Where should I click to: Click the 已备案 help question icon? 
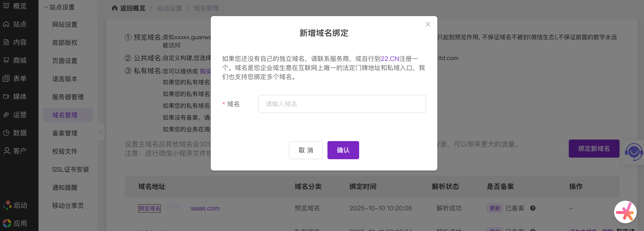click(533, 208)
